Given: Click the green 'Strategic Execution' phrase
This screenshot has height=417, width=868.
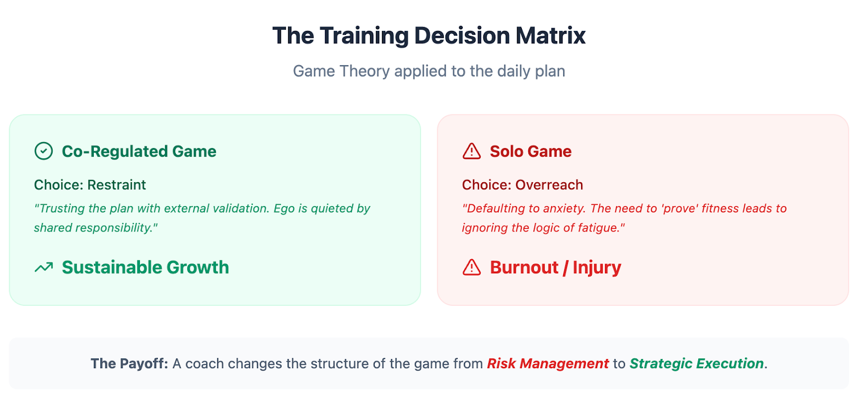Looking at the screenshot, I should point(696,363).
